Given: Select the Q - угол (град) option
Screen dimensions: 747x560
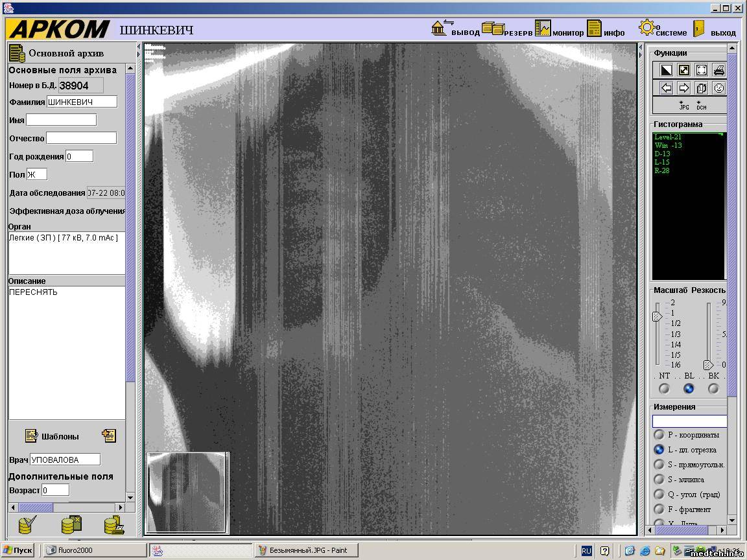Looking at the screenshot, I should [x=659, y=495].
